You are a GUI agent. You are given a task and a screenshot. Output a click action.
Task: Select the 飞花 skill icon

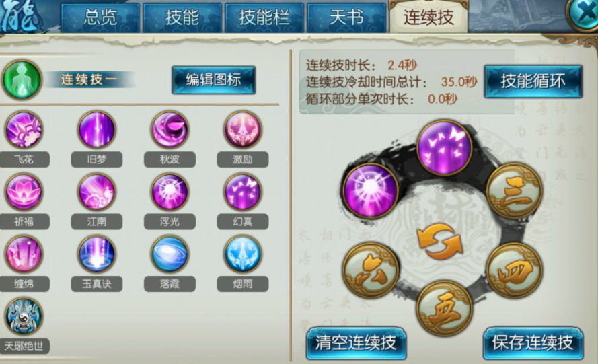click(24, 130)
